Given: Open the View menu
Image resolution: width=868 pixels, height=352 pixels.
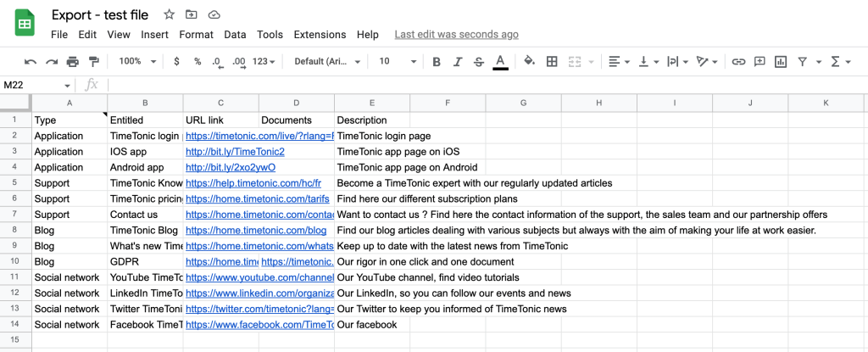Looking at the screenshot, I should (119, 35).
